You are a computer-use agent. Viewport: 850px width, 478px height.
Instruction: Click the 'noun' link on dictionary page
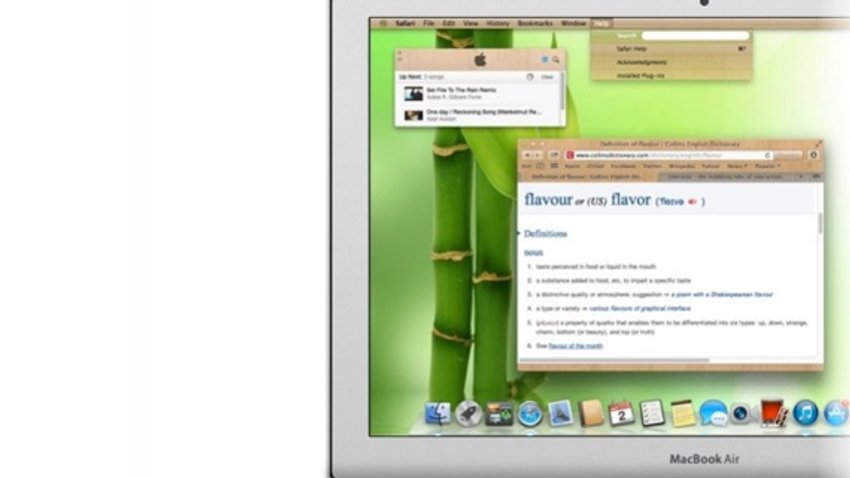coord(533,253)
